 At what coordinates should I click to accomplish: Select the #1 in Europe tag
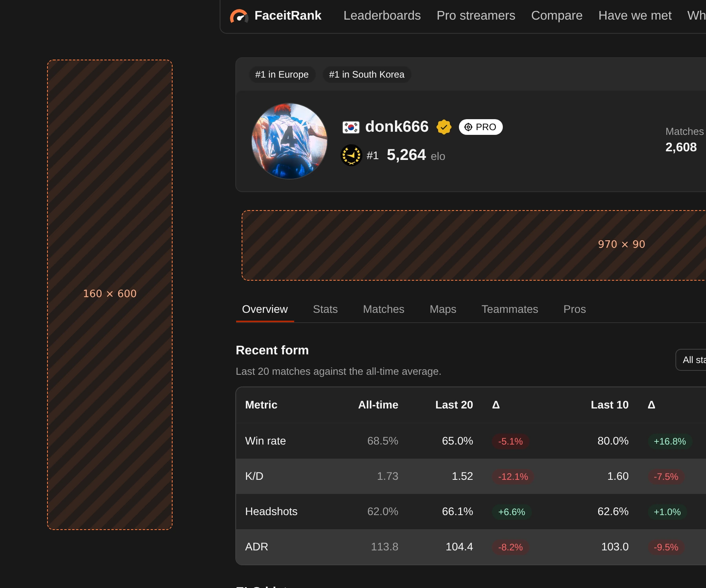282,74
